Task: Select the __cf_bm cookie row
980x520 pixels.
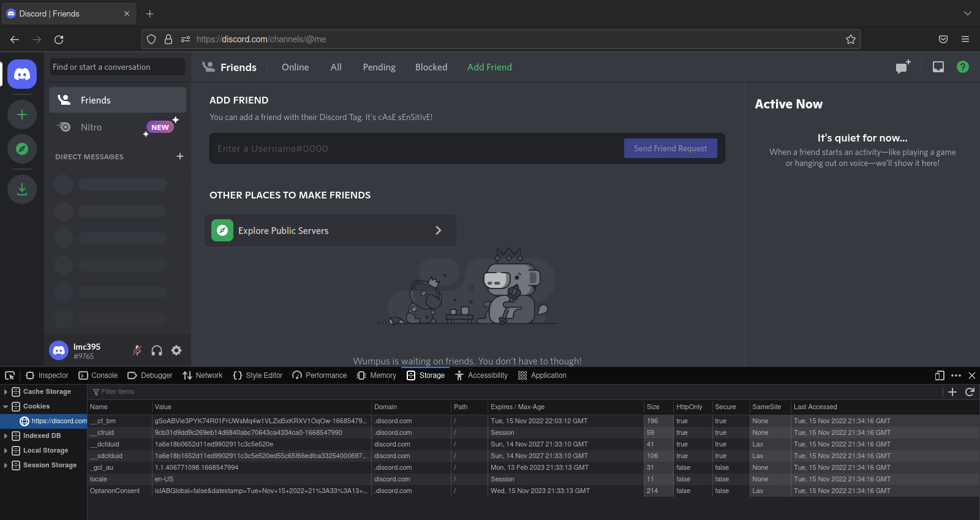Action: tap(533, 421)
